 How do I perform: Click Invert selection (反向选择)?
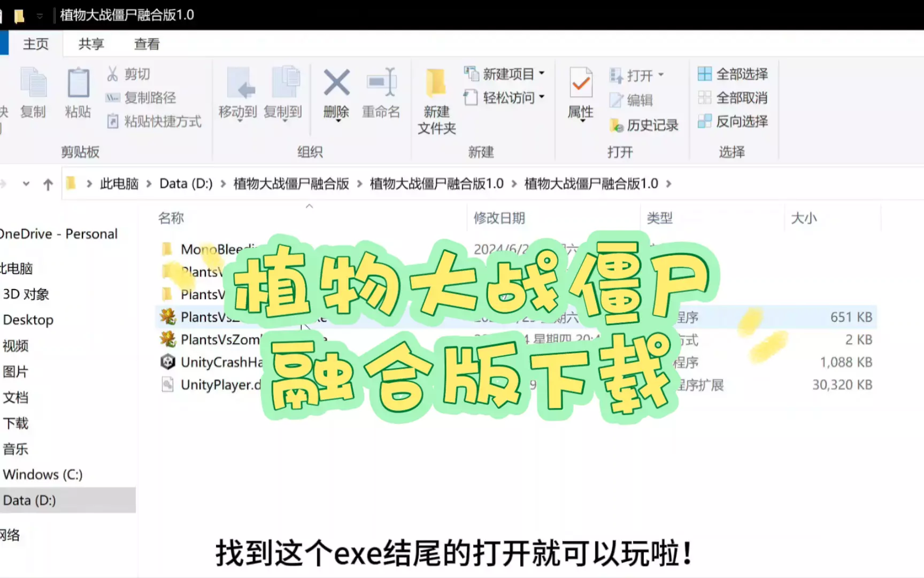(733, 121)
